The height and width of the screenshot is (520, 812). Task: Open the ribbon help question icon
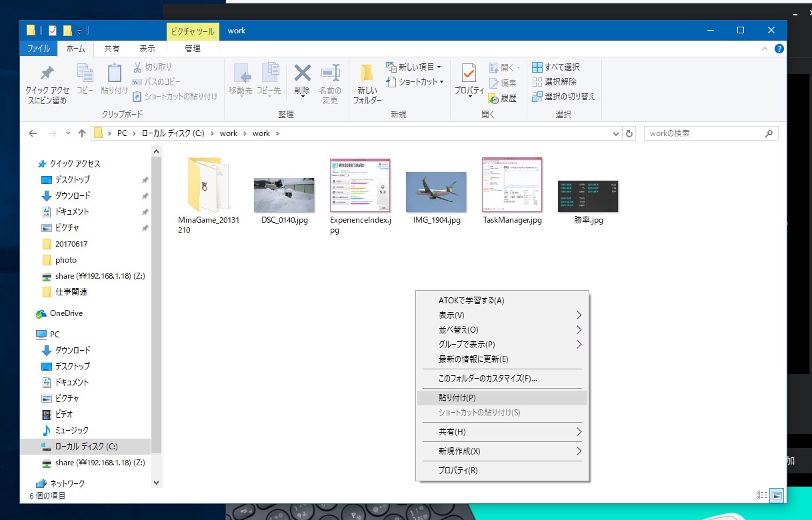pyautogui.click(x=779, y=49)
